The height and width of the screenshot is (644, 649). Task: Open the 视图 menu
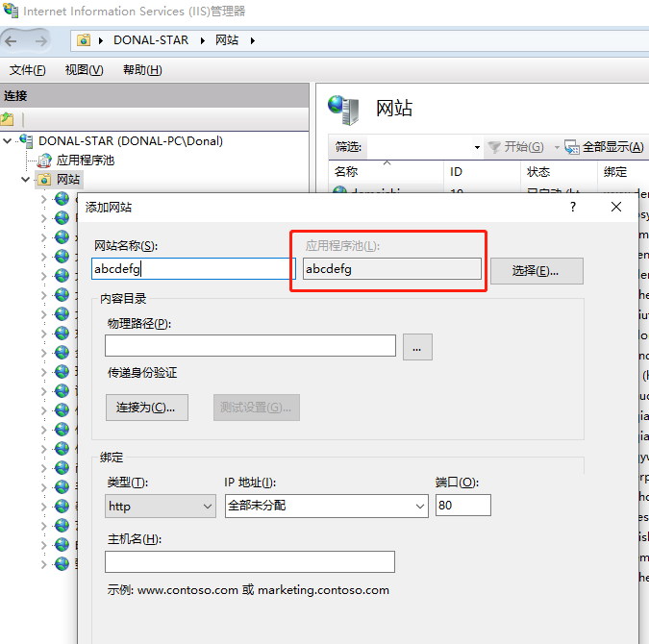pyautogui.click(x=84, y=70)
